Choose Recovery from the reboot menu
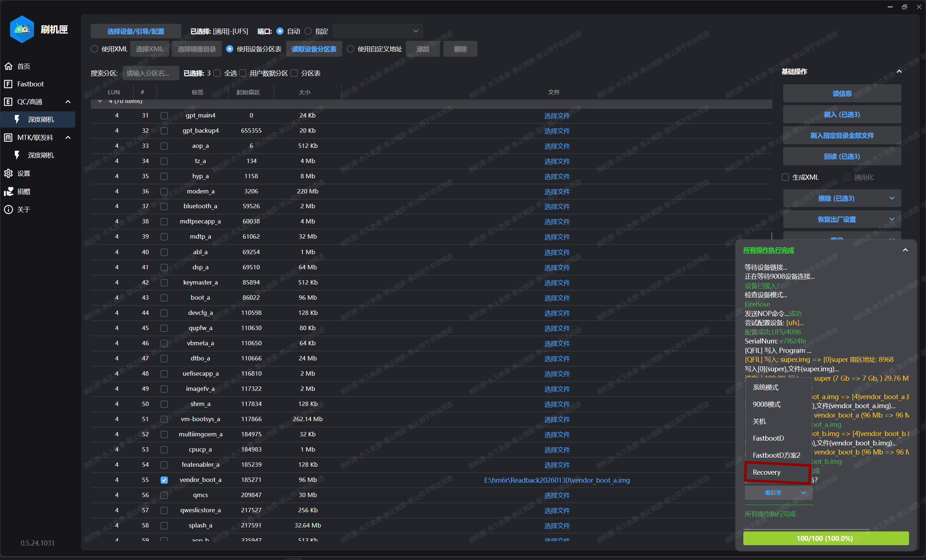Viewport: 926px width, 560px height. pos(766,473)
